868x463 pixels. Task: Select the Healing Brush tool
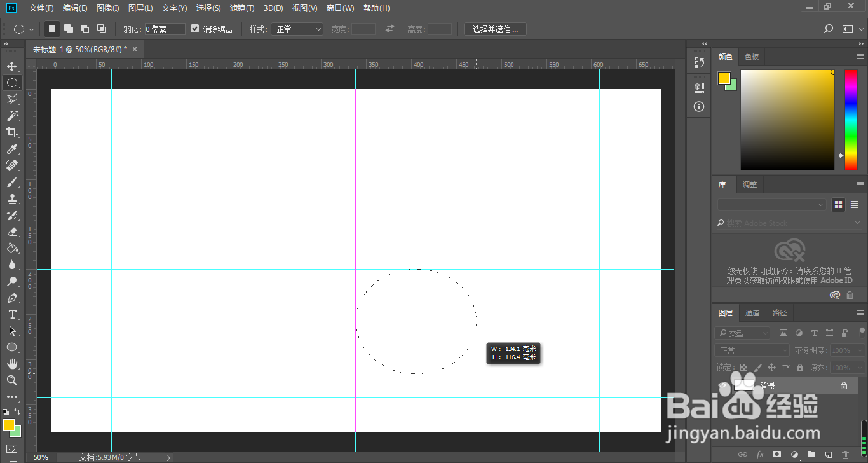coord(11,165)
